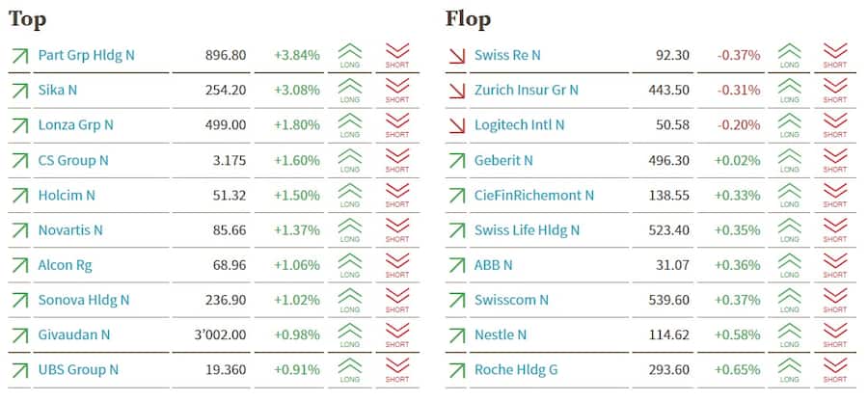868x401 pixels.
Task: Open the Swisscom N stock link
Action: coord(511,300)
